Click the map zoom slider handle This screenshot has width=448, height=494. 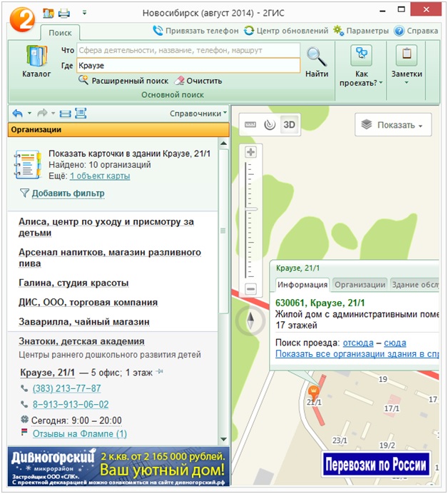click(251, 209)
